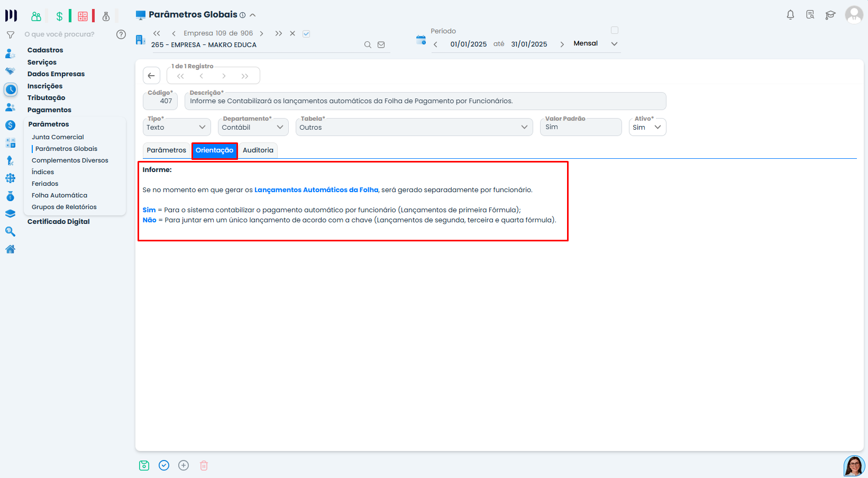Open the help question mark icon

click(121, 34)
